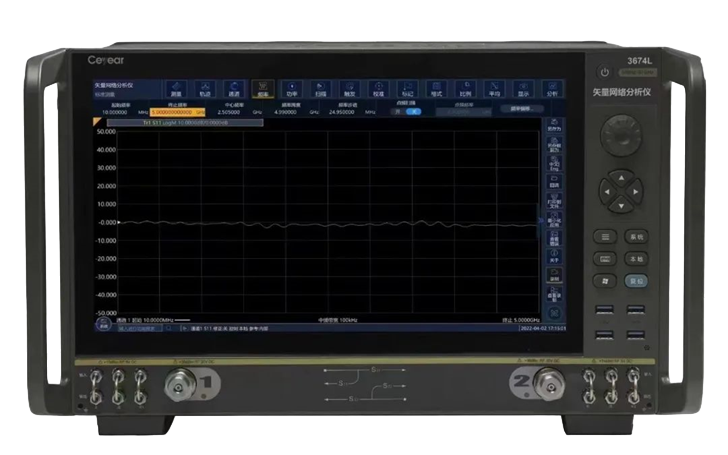Screen dimensions: 728x455
Task: Open the 分析 (Analysis) toolbar icon
Action: (552, 88)
